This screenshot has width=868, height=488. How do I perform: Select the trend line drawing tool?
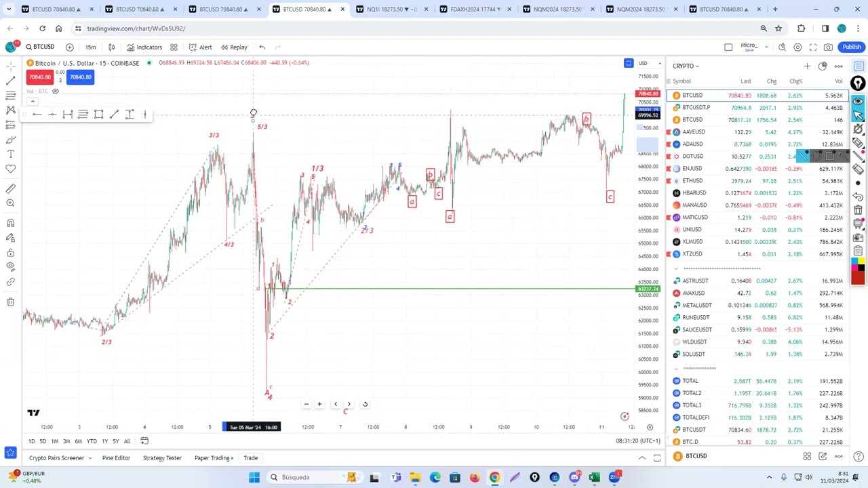tap(10, 81)
